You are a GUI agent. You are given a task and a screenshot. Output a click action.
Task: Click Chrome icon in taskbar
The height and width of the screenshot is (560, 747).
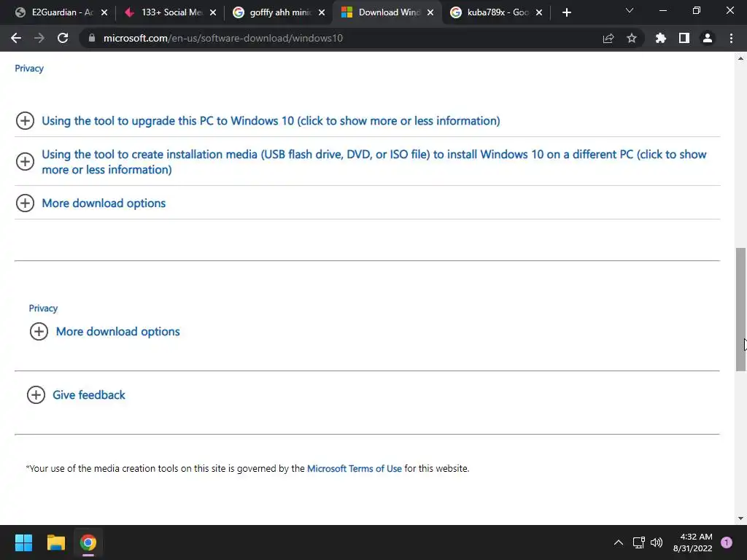[x=88, y=542]
